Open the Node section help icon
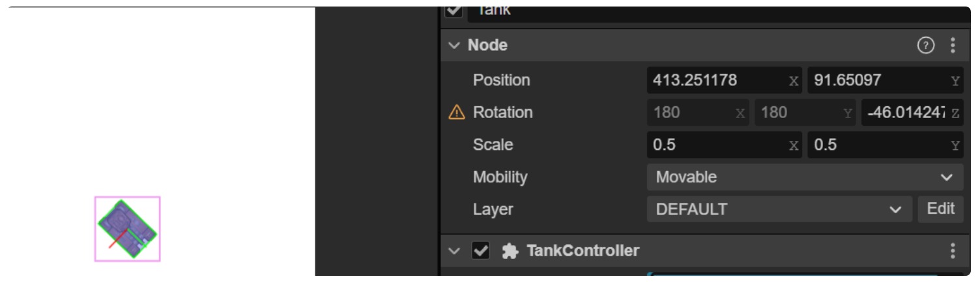The image size is (980, 283). tap(925, 46)
